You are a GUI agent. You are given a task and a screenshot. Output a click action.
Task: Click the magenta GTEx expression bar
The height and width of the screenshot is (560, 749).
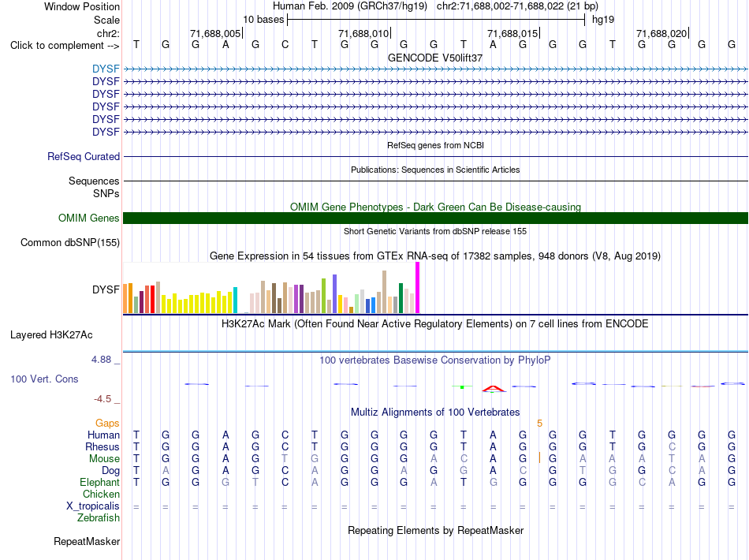point(418,288)
